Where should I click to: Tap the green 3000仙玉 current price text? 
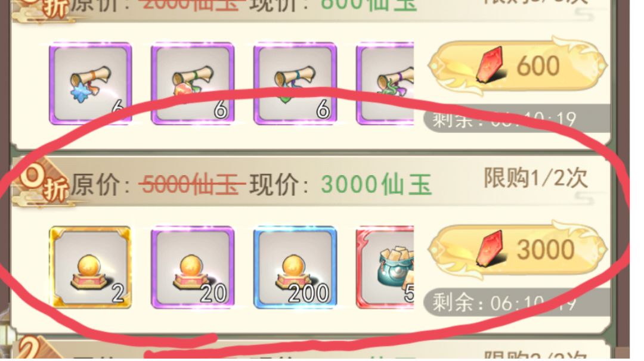pyautogui.click(x=376, y=184)
